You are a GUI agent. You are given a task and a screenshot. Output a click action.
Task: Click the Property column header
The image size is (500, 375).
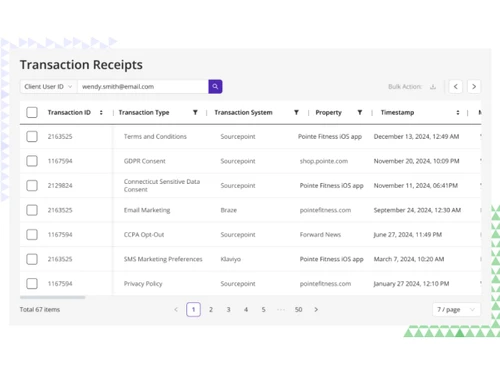click(x=329, y=113)
